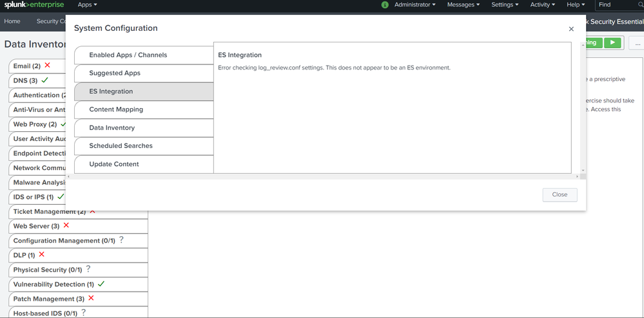Click Host-based IDS question mark icon
Viewport: 644px width, 318px height.
[x=83, y=313]
